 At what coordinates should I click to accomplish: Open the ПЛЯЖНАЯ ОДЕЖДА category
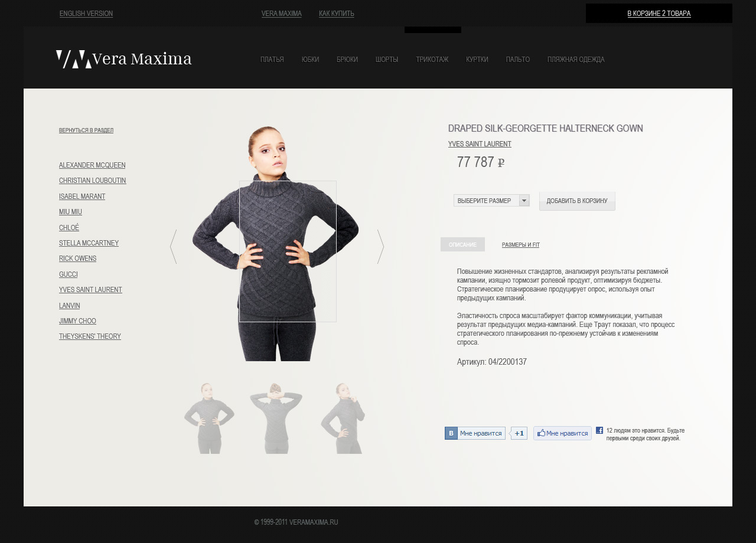(x=576, y=60)
